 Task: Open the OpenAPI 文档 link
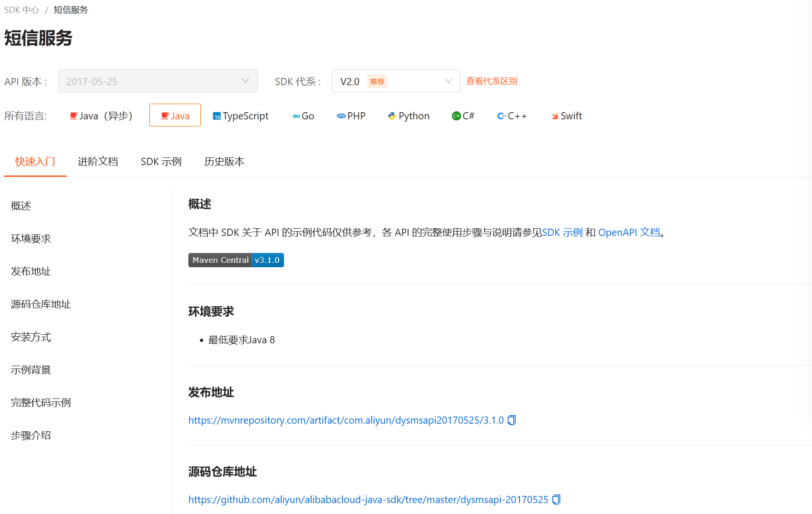click(x=629, y=232)
